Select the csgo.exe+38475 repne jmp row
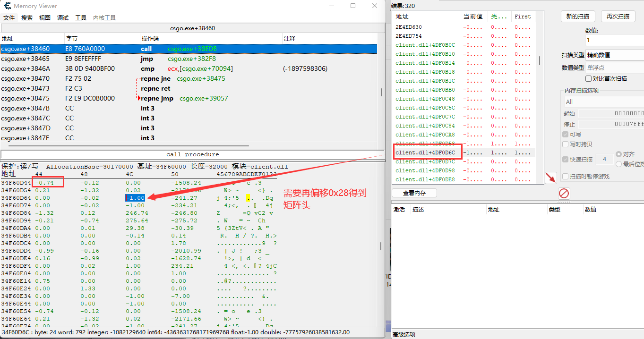 (x=189, y=98)
